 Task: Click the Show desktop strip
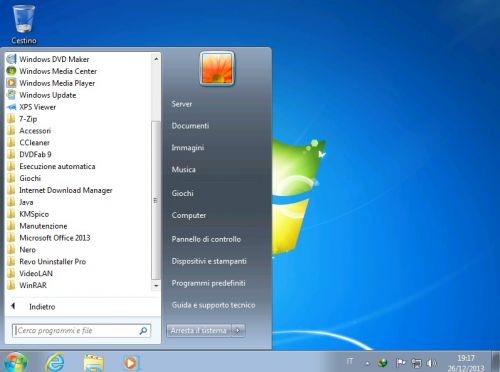coord(496,362)
